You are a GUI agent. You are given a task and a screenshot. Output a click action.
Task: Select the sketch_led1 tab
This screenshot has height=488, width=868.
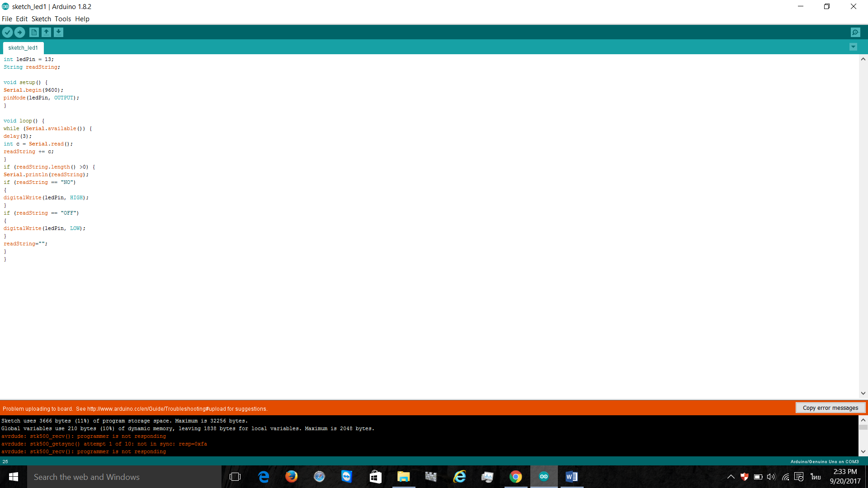click(x=23, y=48)
